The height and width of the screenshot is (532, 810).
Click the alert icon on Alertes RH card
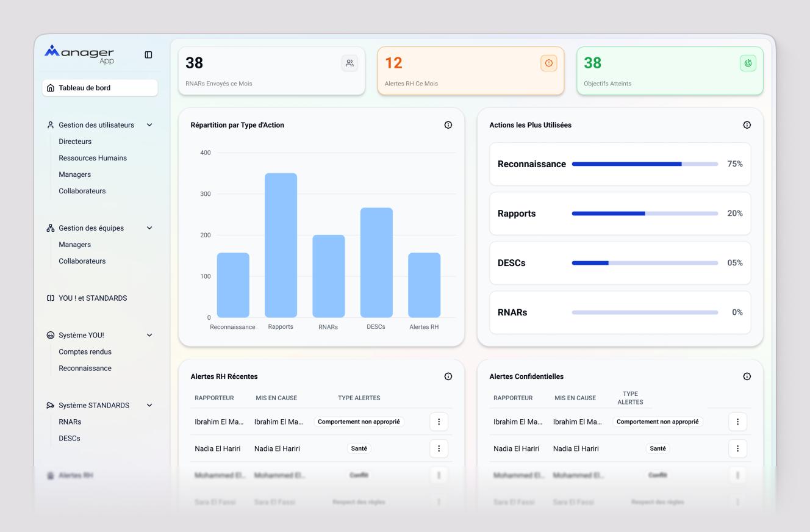coord(549,63)
